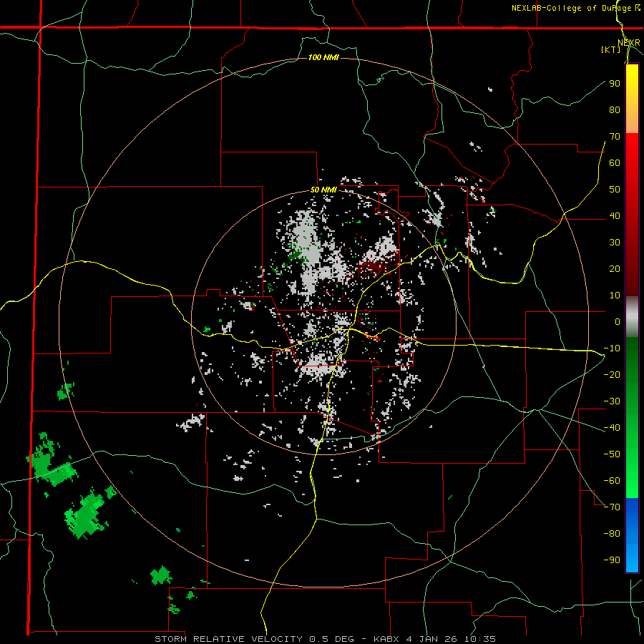Pick the bright green segment of color bar

(x=632, y=472)
